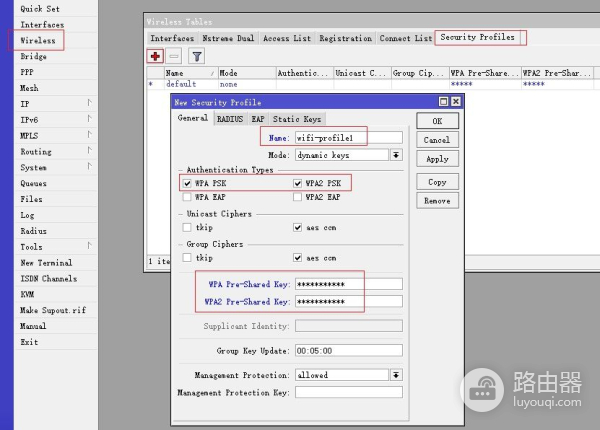600x430 pixels.
Task: Enable the WPA EAP checkbox
Action: point(187,197)
